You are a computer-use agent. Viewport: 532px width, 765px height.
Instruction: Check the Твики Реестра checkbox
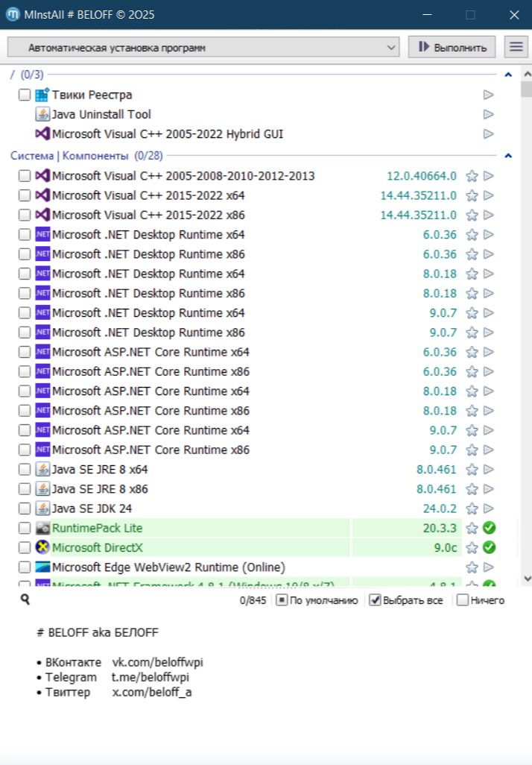pyautogui.click(x=25, y=95)
